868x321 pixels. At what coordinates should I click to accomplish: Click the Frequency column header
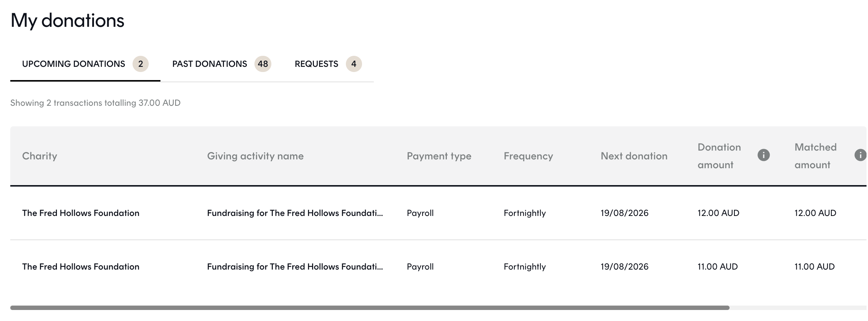tap(528, 156)
